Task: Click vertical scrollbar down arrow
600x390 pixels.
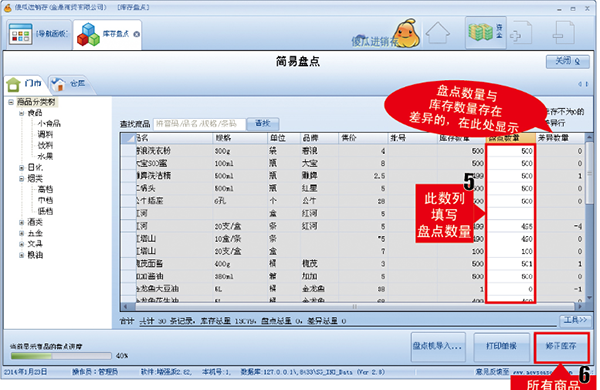Action: (x=590, y=297)
